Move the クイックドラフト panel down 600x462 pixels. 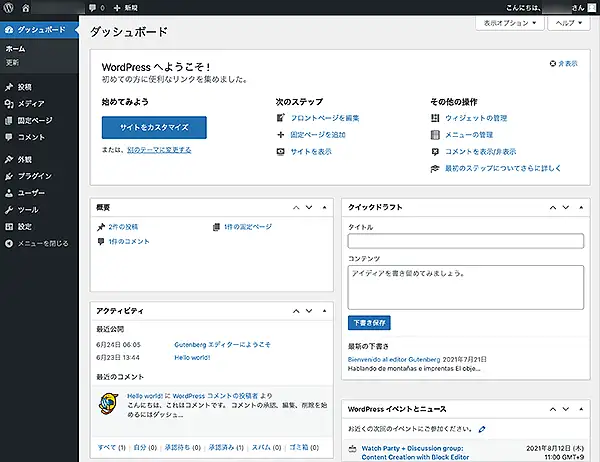tap(566, 207)
